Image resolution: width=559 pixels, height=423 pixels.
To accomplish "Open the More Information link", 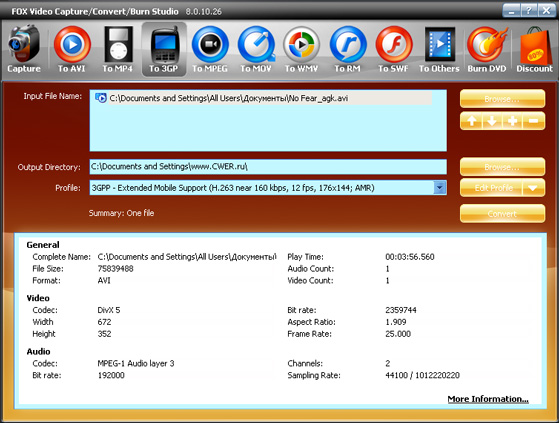I will (x=488, y=399).
